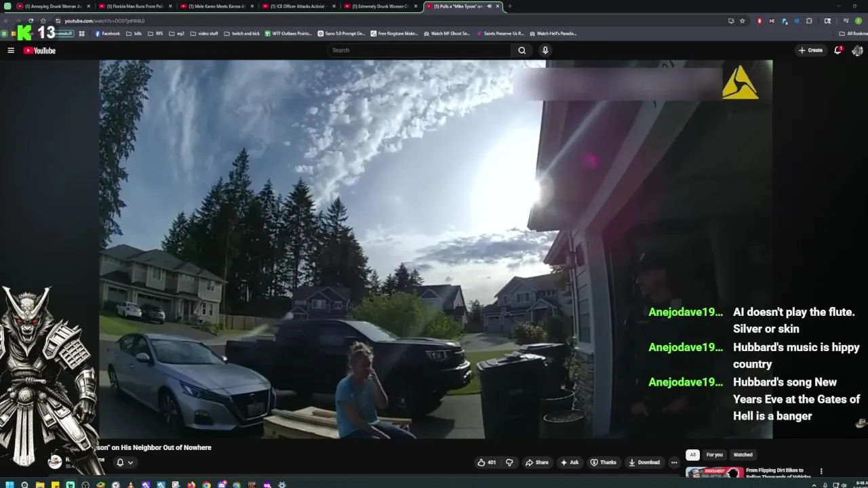
Task: Open File Explorer from taskbar
Action: [40, 485]
